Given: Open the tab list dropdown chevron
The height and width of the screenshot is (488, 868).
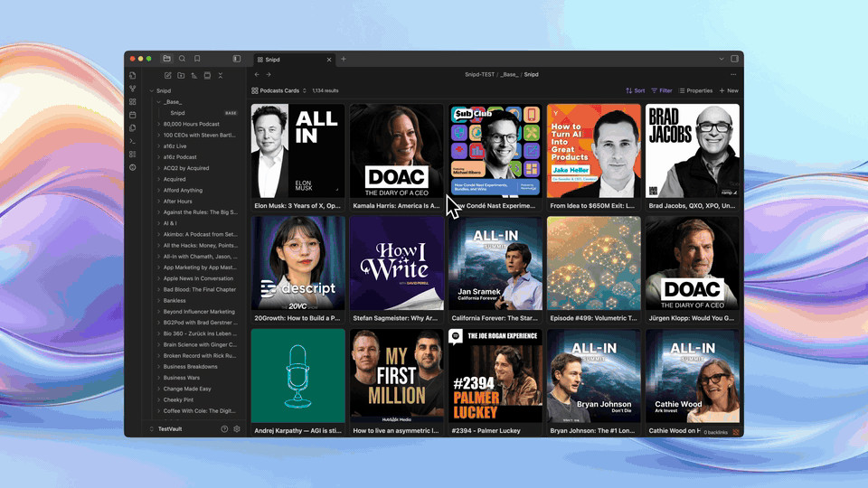Looking at the screenshot, I should click(722, 59).
